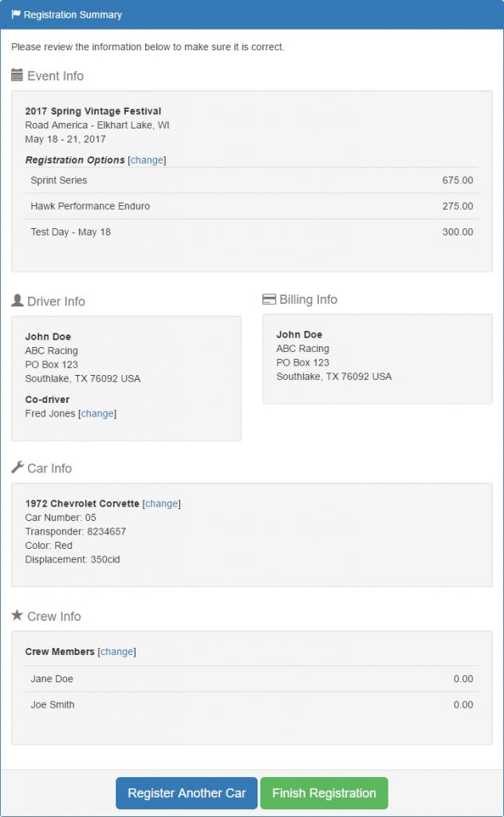The height and width of the screenshot is (817, 504).
Task: Select the Test Day - May 18 row
Action: point(252,232)
